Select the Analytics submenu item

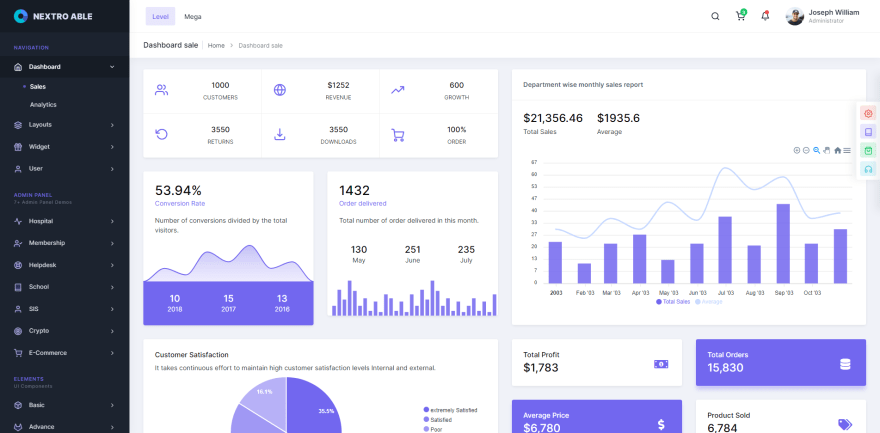[43, 104]
